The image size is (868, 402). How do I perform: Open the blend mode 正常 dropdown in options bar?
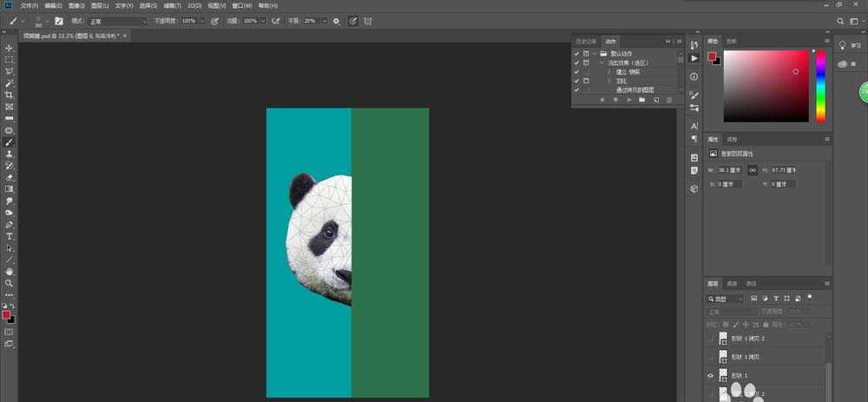click(x=118, y=20)
